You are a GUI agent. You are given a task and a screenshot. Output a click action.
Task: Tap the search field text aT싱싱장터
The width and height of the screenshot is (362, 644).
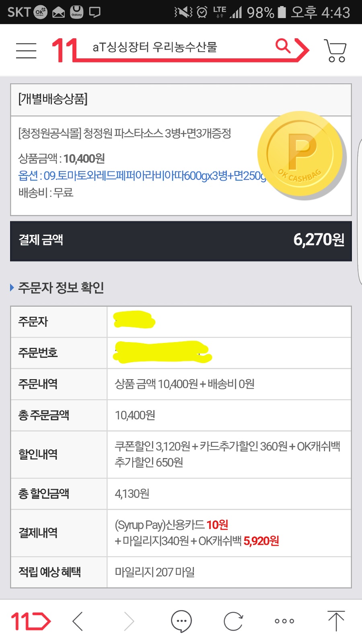155,47
